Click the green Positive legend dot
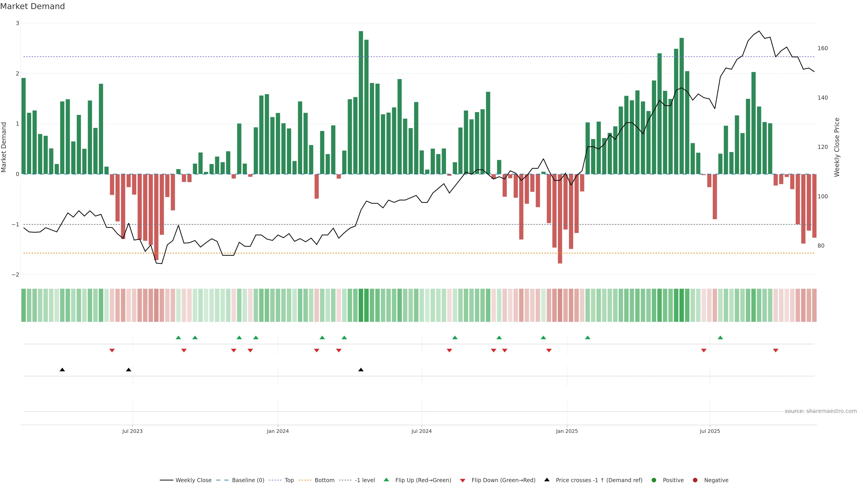868x488 pixels. click(x=654, y=480)
